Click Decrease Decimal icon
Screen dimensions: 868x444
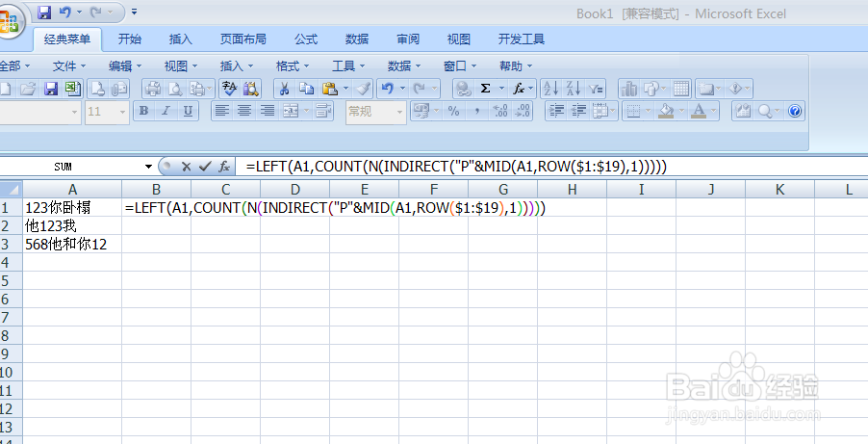(522, 112)
